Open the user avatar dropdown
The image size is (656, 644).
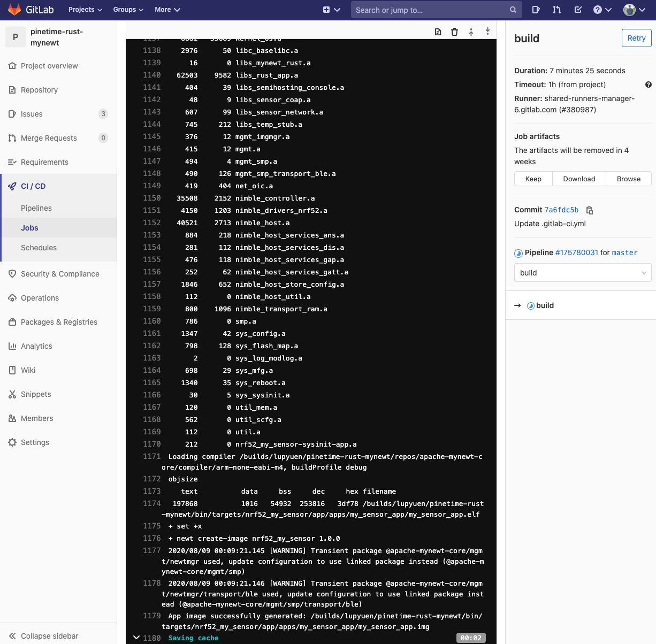click(635, 10)
